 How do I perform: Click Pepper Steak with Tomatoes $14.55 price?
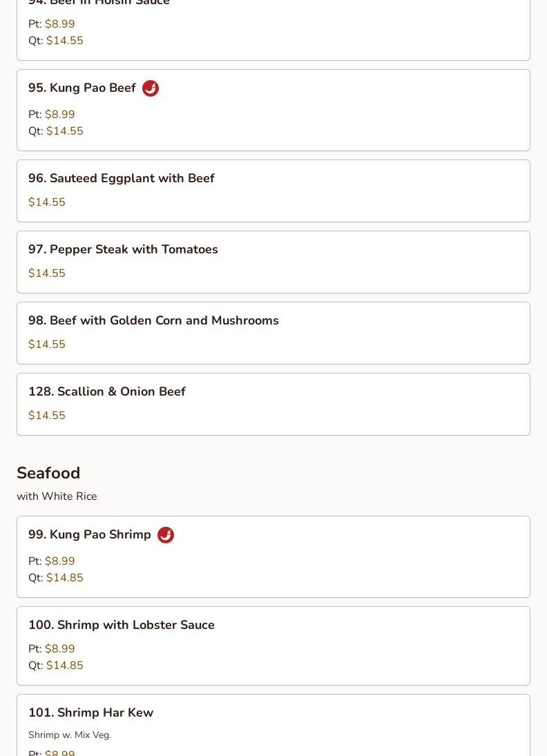[47, 273]
